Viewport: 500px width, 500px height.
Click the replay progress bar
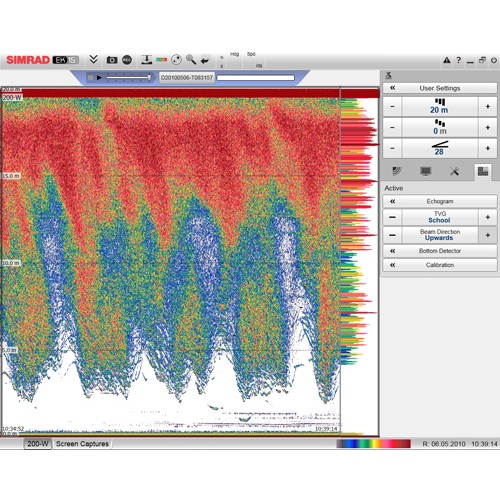coord(256,78)
